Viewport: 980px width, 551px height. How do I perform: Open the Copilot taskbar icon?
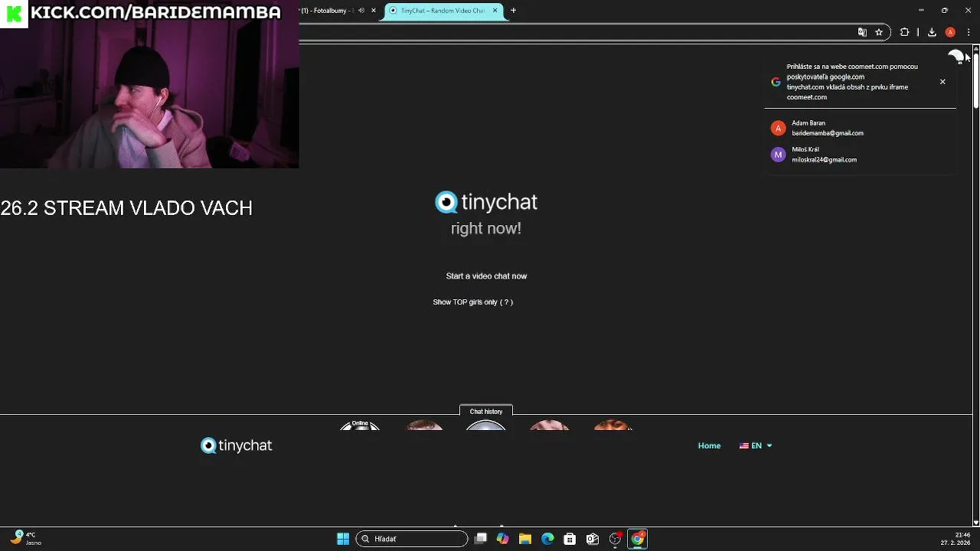tap(502, 539)
